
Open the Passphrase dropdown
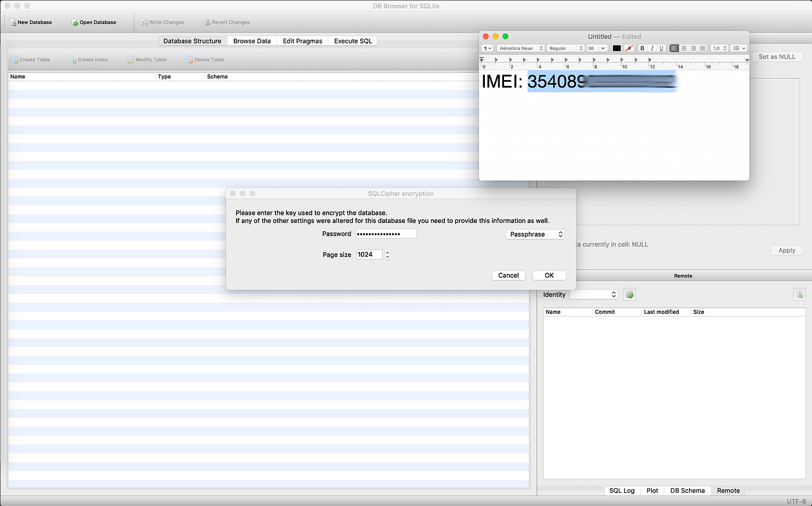[x=535, y=234]
